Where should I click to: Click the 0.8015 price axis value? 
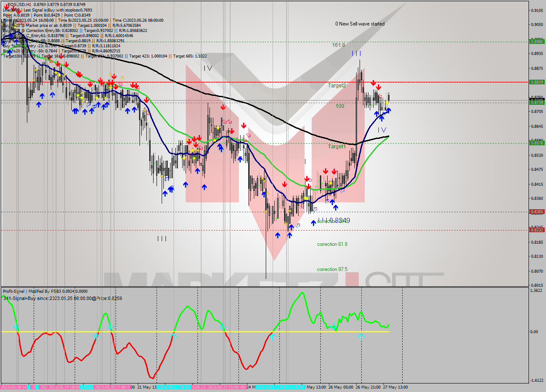(x=537, y=285)
